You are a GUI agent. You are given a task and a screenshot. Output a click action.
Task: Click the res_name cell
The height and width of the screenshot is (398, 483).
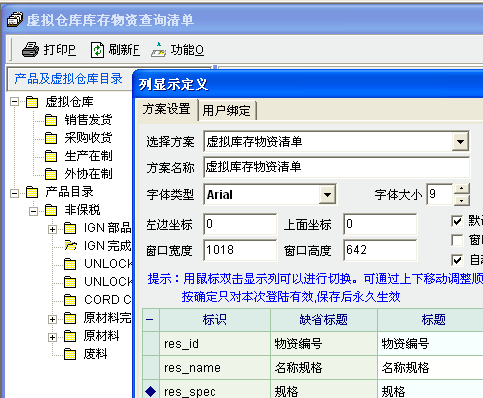pos(215,368)
